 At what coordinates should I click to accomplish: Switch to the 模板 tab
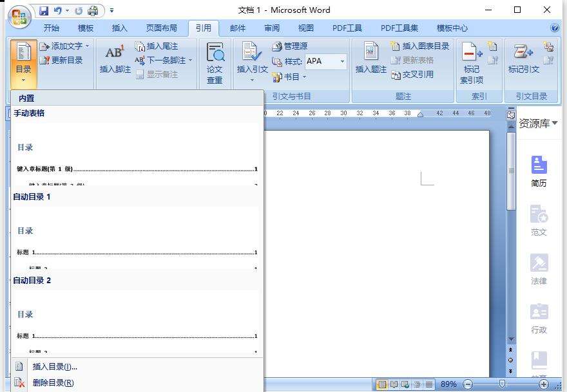point(86,28)
